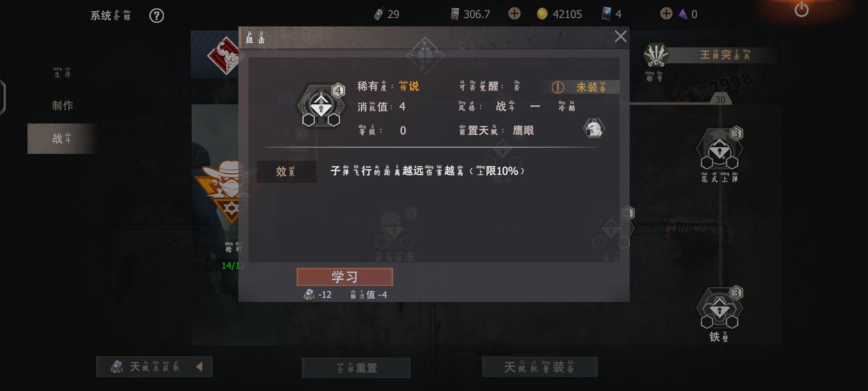This screenshot has width=868, height=391.
Task: Open the 生存 survival tab
Action: (x=62, y=72)
